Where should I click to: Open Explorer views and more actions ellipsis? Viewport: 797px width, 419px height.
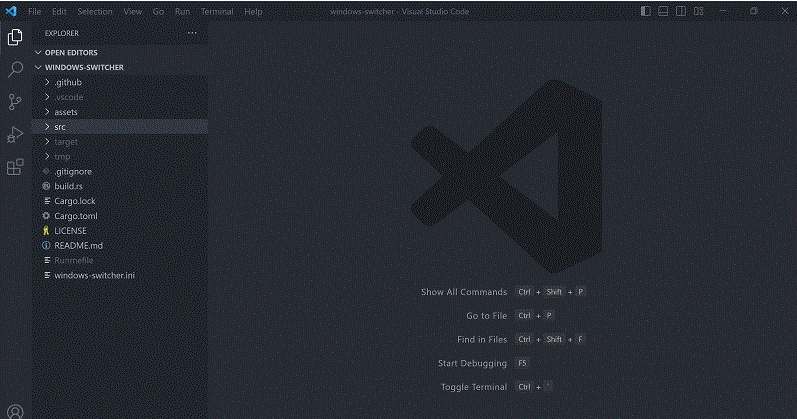(x=192, y=33)
